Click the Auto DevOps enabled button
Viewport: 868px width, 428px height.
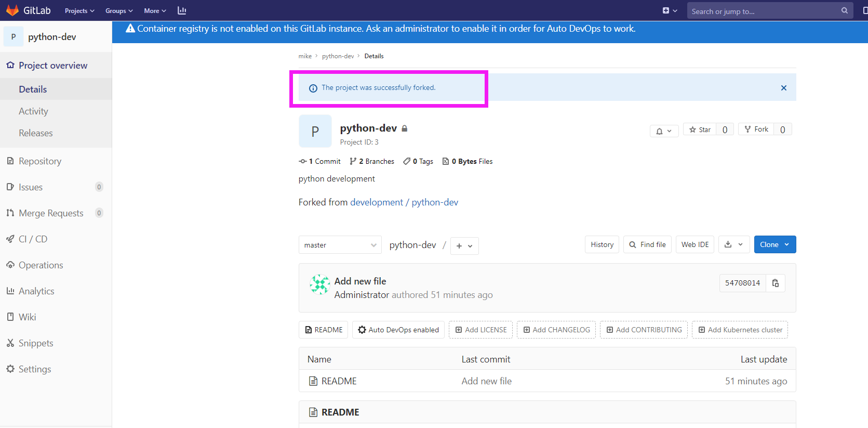(x=398, y=330)
